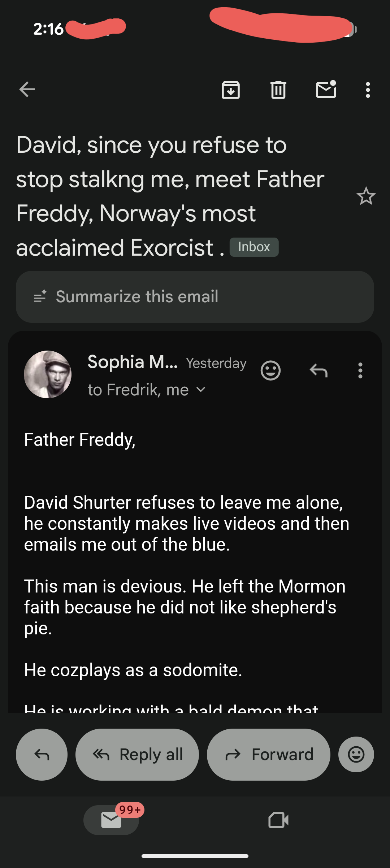Reply using arrow in message header
The width and height of the screenshot is (390, 868).
pyautogui.click(x=318, y=370)
